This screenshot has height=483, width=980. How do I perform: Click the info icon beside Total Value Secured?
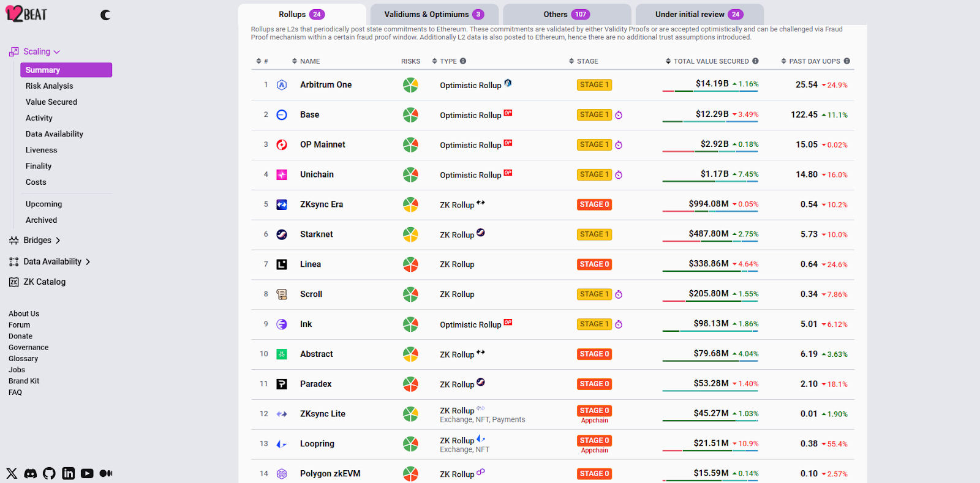(x=755, y=61)
